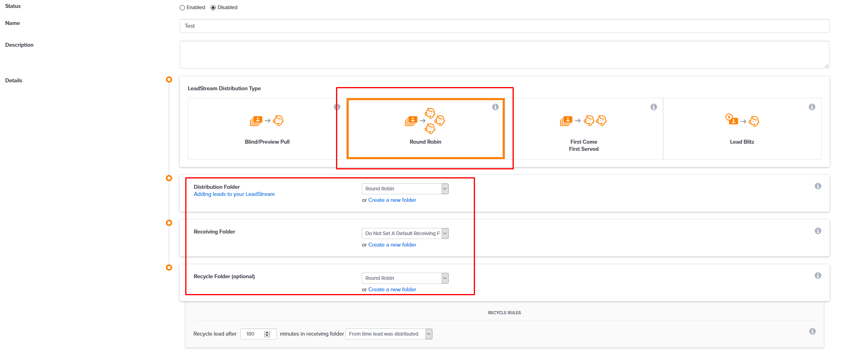Click the 'Receiving Folder' label

point(214,232)
